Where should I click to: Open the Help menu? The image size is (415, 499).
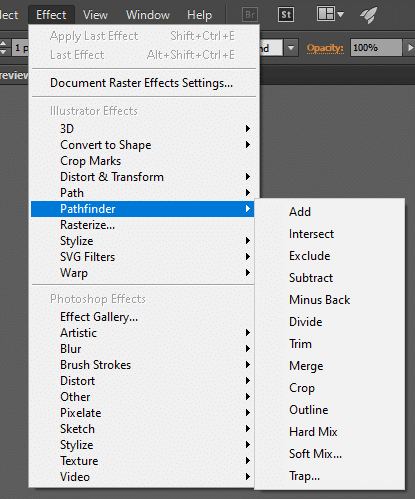[x=199, y=15]
